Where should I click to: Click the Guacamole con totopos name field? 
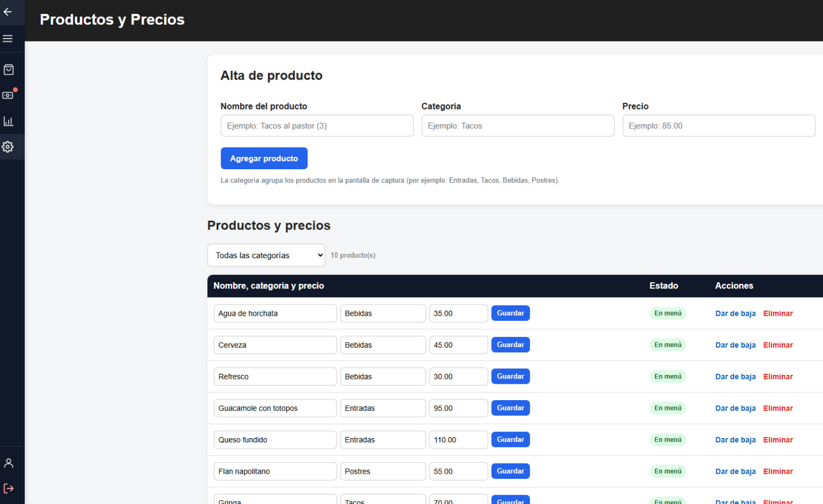(x=275, y=408)
